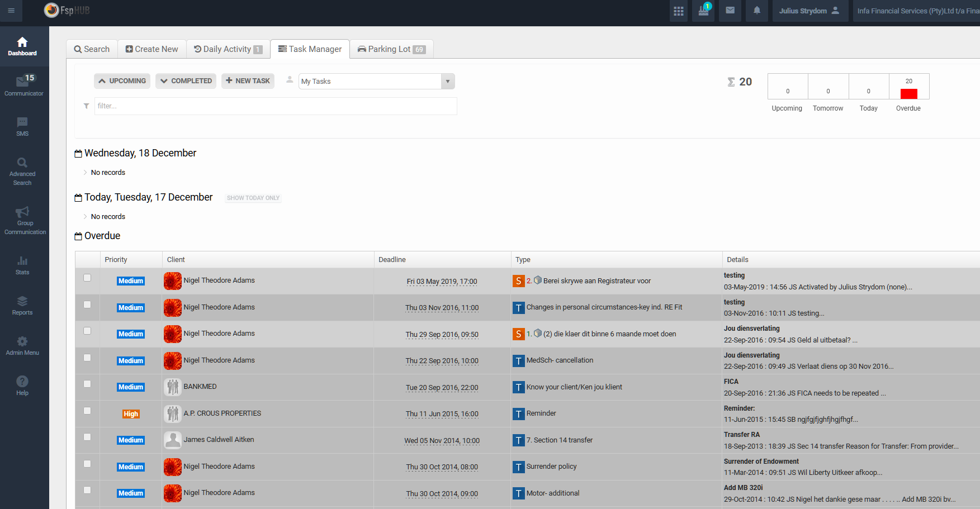Open the hamburger menu in the top bar
This screenshot has height=509, width=980.
point(11,11)
